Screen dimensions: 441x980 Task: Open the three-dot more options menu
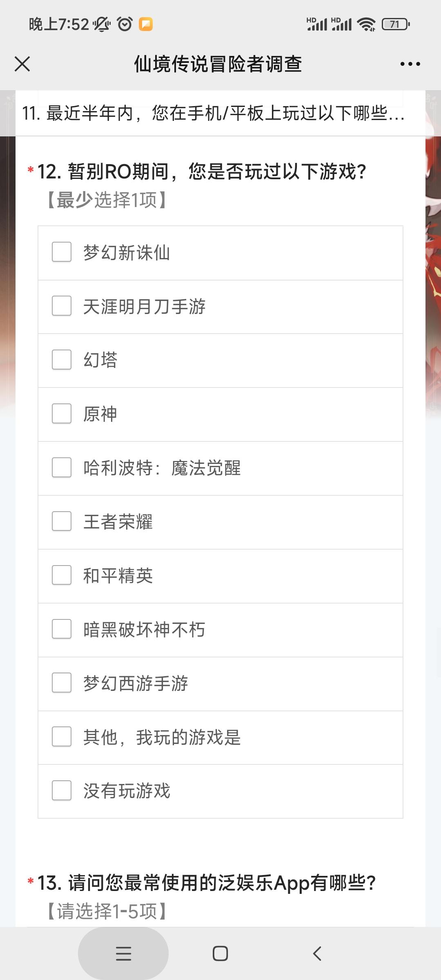[410, 64]
